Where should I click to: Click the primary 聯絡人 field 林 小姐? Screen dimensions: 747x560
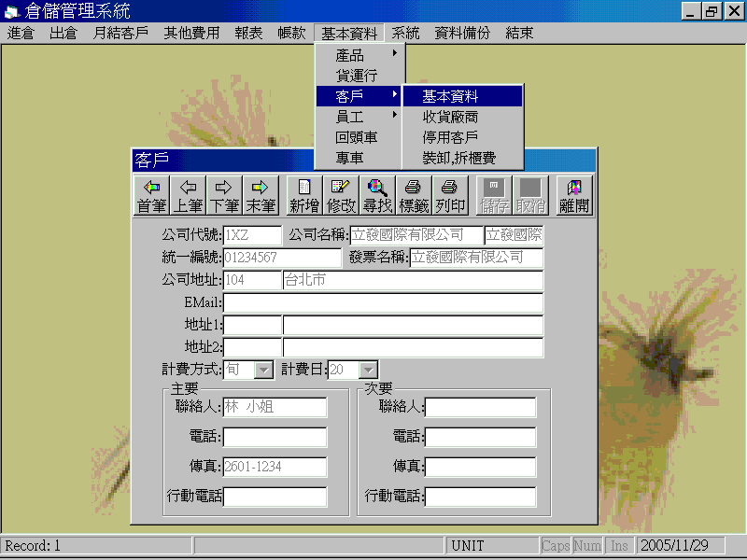[275, 407]
